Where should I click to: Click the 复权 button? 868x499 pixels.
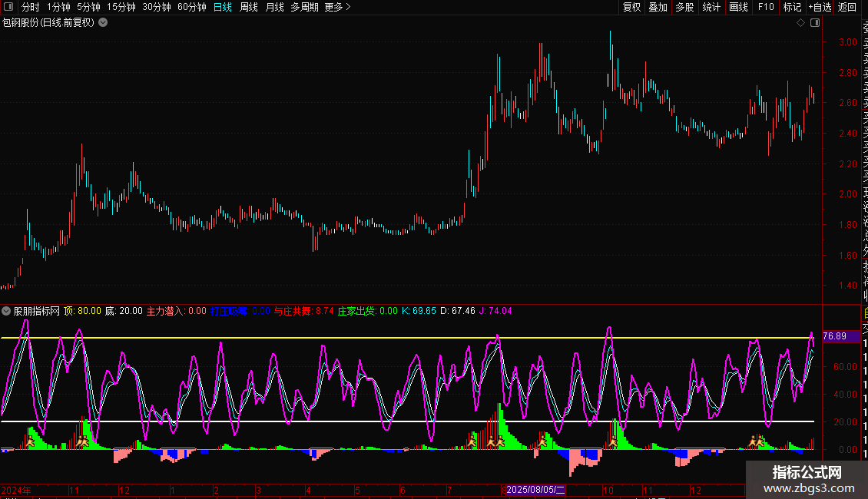(631, 7)
